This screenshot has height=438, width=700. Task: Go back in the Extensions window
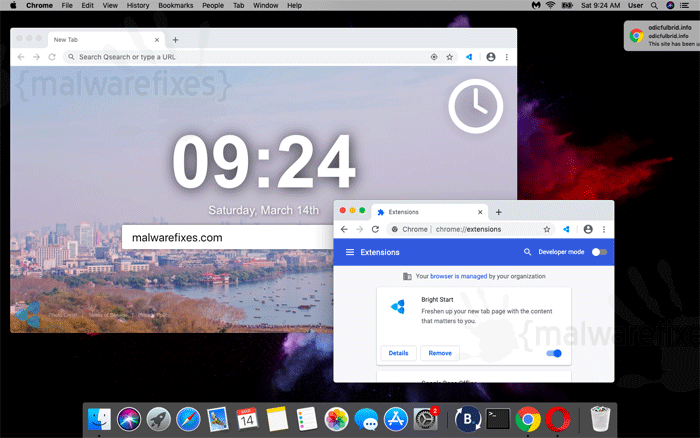coord(344,229)
